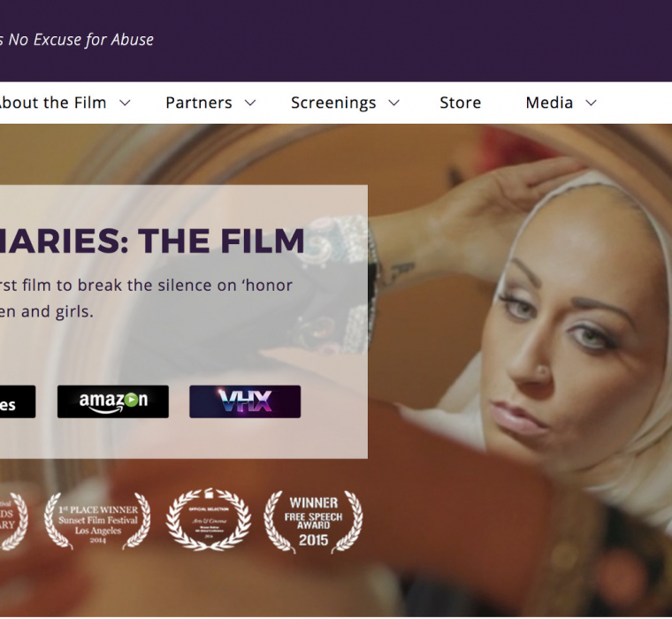Click the About the Film menu text
Viewport: 672px width, 619px height.
tap(53, 103)
